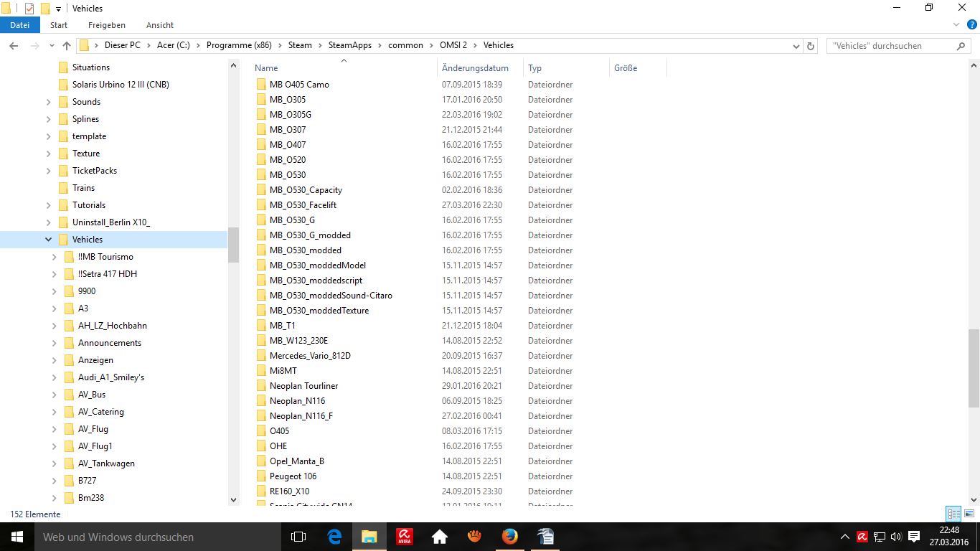This screenshot has height=551, width=980.
Task: Open the Windows Start menu
Action: coord(17,537)
